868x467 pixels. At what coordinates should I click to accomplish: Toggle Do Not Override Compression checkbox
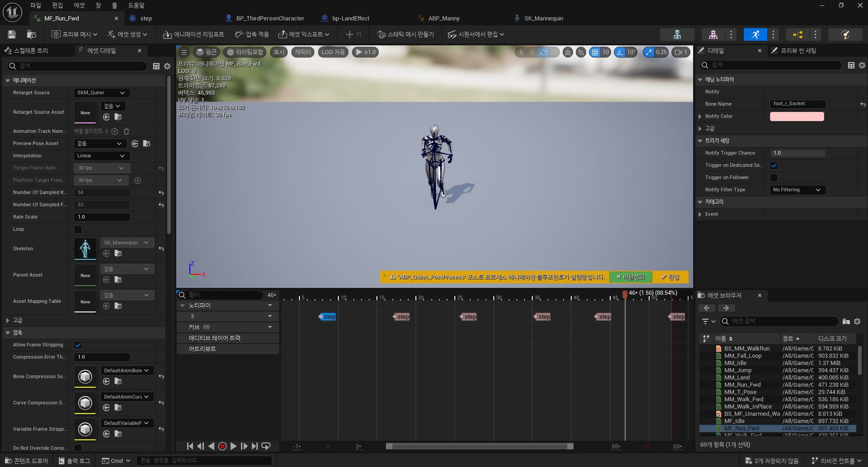coord(78,448)
